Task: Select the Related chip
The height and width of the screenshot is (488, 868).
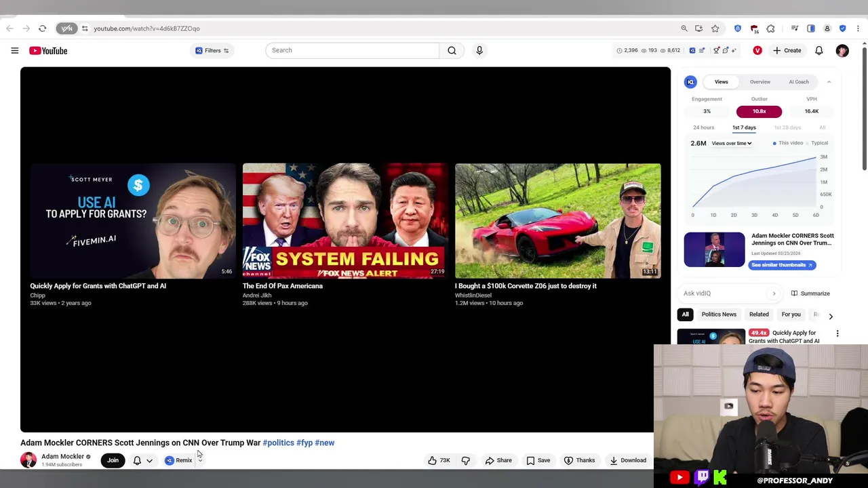Action: click(759, 314)
